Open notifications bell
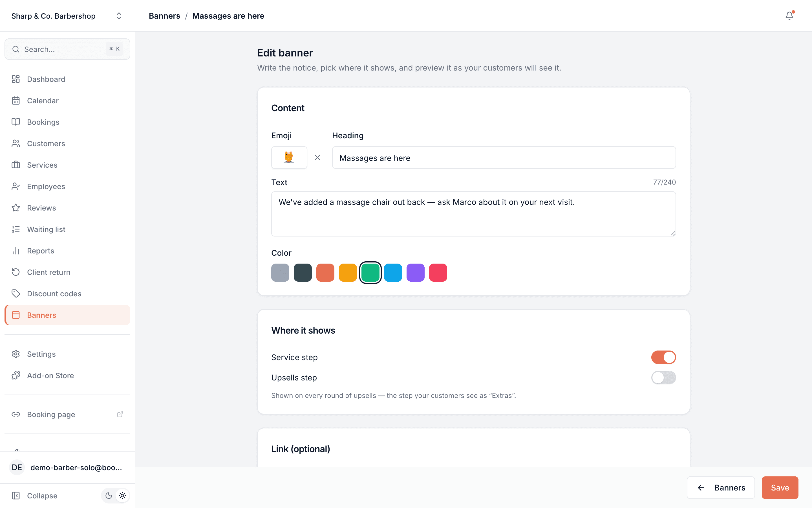812x508 pixels. pos(789,16)
